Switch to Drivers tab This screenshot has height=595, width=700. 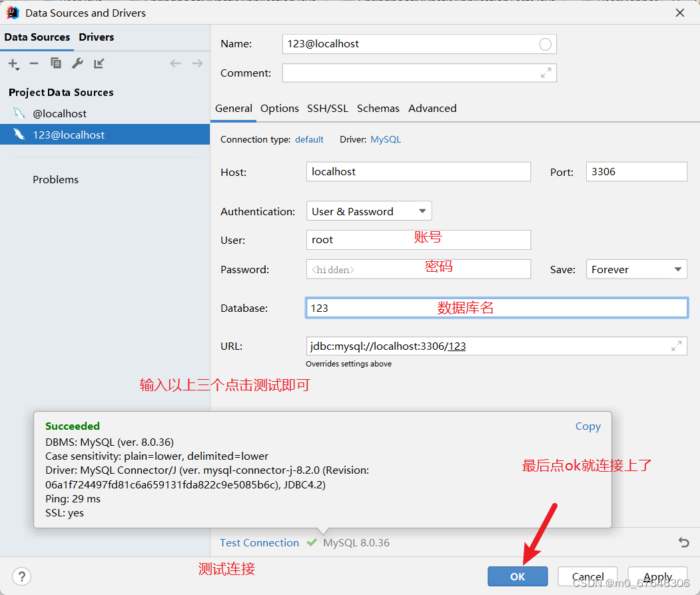point(97,37)
